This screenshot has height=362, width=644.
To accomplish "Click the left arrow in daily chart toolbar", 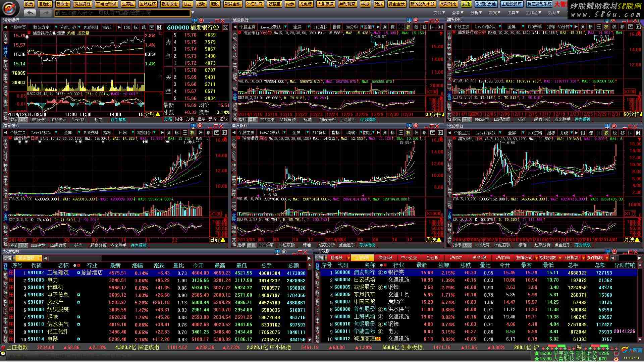I will tap(5, 133).
